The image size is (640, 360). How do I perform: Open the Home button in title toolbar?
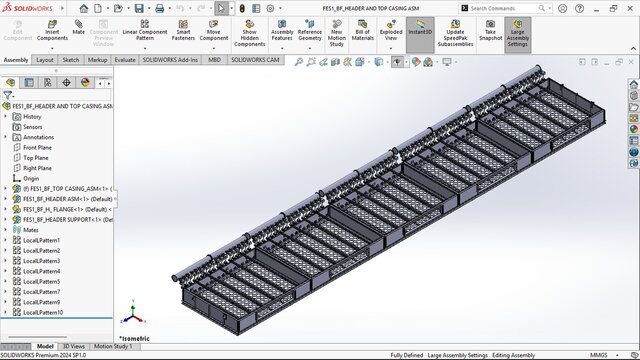[84, 8]
